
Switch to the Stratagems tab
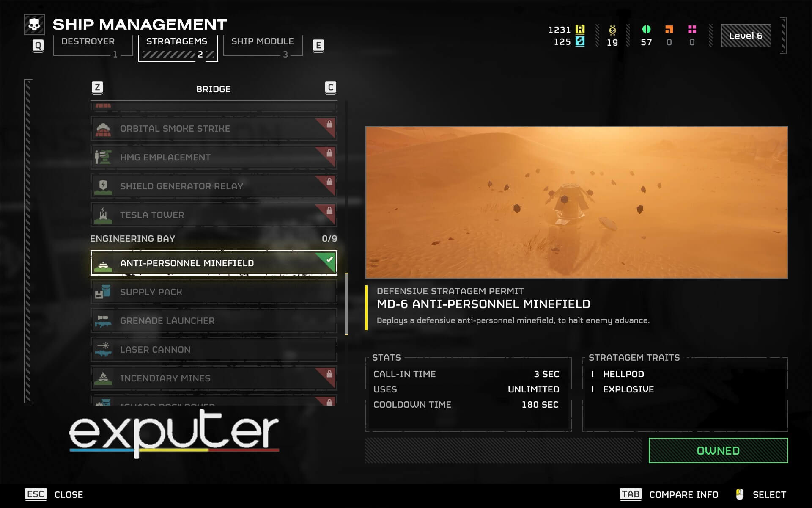[178, 48]
